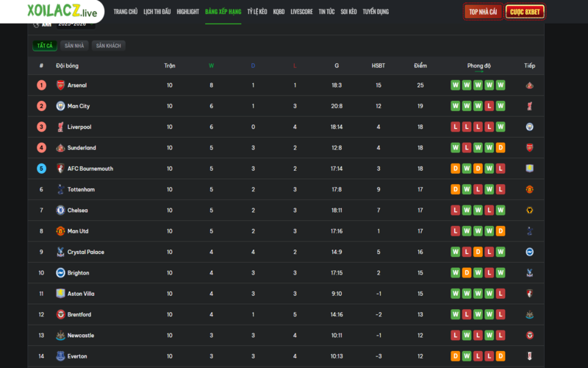Click the Tottenham crest icon
This screenshot has height=368, width=588.
pos(61,190)
